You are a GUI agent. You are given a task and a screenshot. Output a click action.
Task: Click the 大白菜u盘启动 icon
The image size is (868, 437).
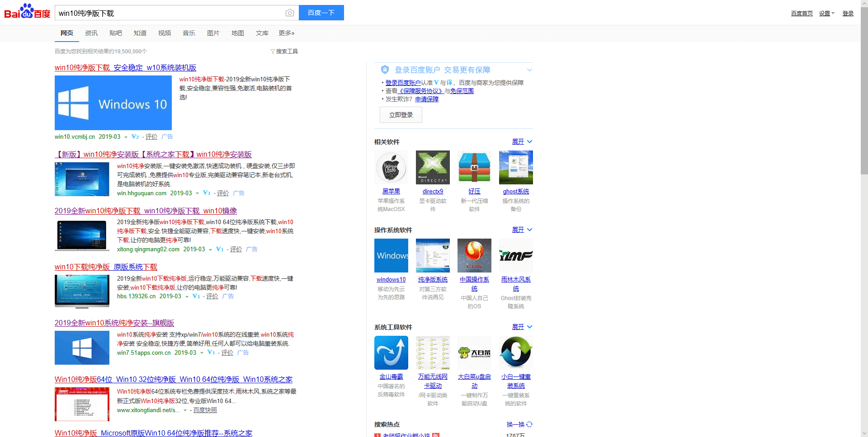coord(474,353)
